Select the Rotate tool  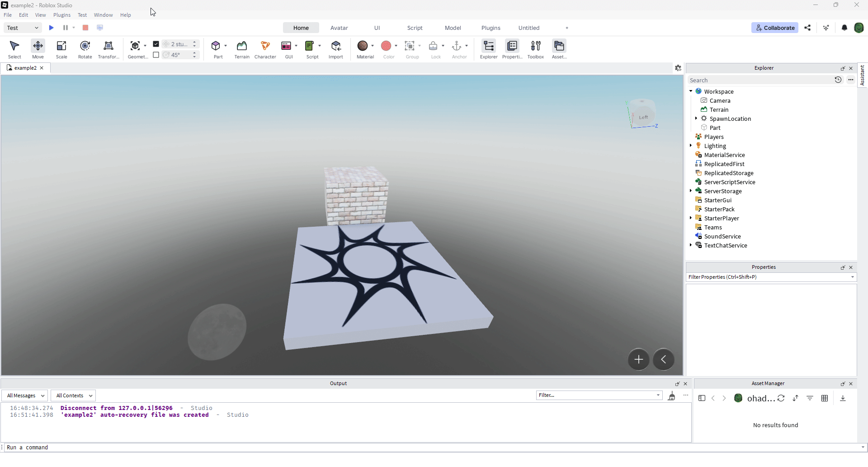85,49
